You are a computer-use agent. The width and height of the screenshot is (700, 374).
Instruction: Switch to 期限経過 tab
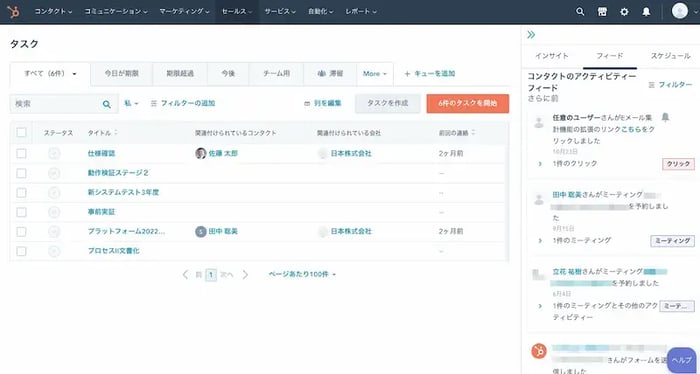tap(180, 74)
